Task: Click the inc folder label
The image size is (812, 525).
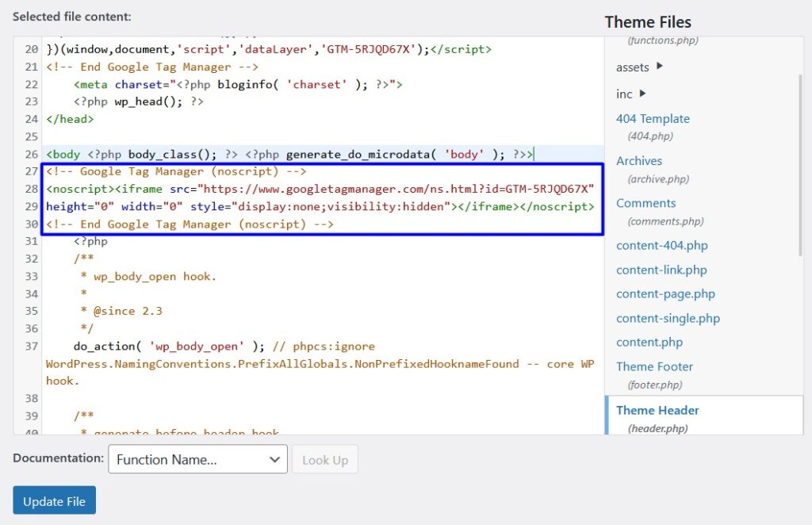Action: coord(624,94)
